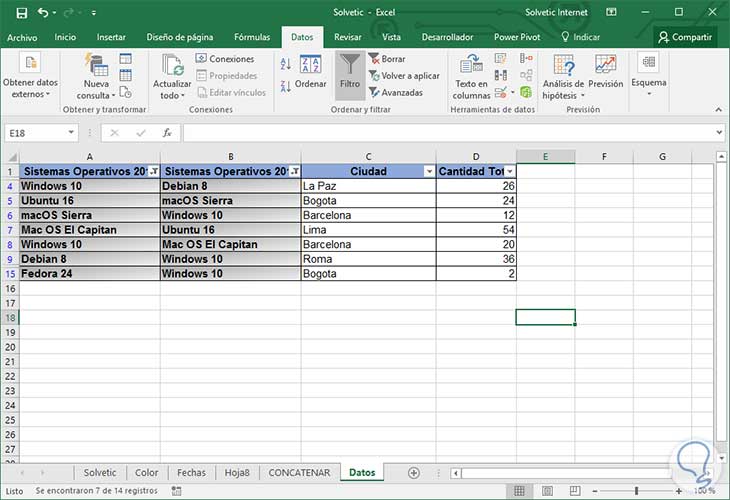Viewport: 730px width, 500px height.
Task: Select the cell containing Roma
Action: click(x=368, y=259)
